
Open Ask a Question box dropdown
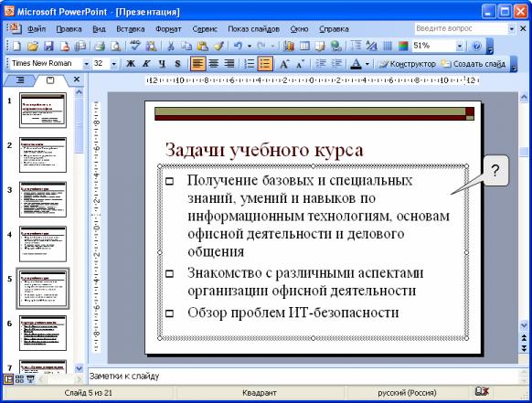512,29
